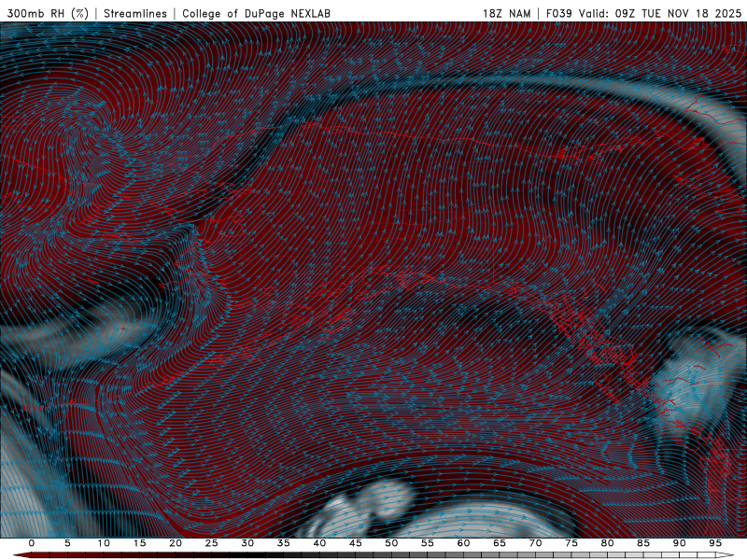This screenshot has height=560, width=747.
Task: Click the colorbar label '15'
Action: tap(139, 543)
